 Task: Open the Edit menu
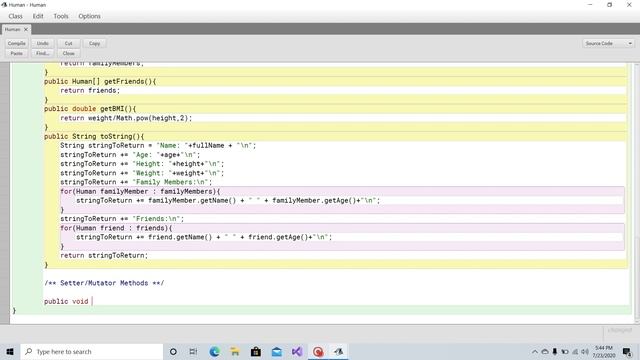pos(38,16)
